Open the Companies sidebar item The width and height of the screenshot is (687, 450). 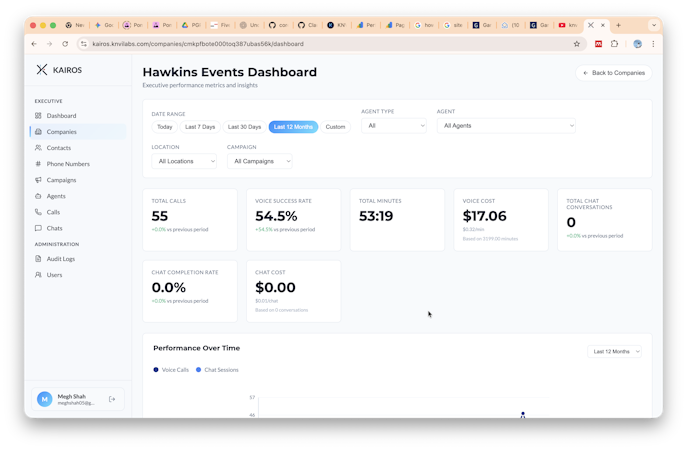pyautogui.click(x=61, y=132)
